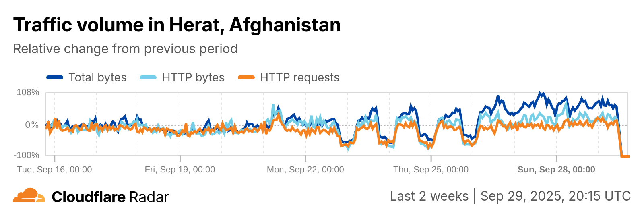The height and width of the screenshot is (216, 644).
Task: Click the light blue HTTP bytes swatch
Action: (x=148, y=77)
